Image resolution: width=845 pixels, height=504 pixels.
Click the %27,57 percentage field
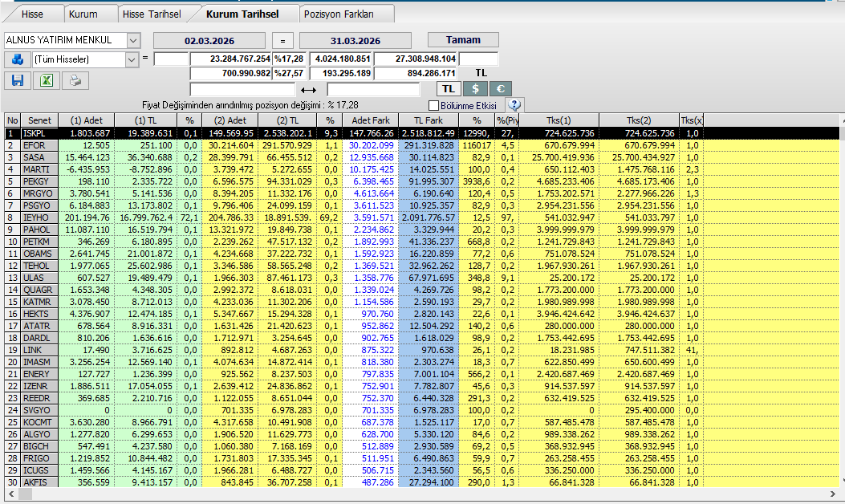290,73
